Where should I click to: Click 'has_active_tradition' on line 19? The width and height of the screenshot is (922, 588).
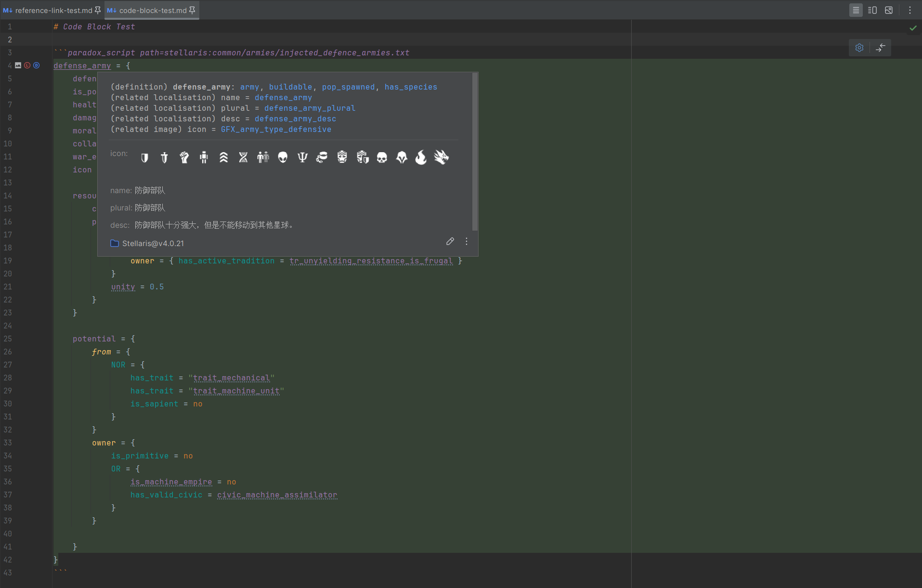click(x=227, y=261)
